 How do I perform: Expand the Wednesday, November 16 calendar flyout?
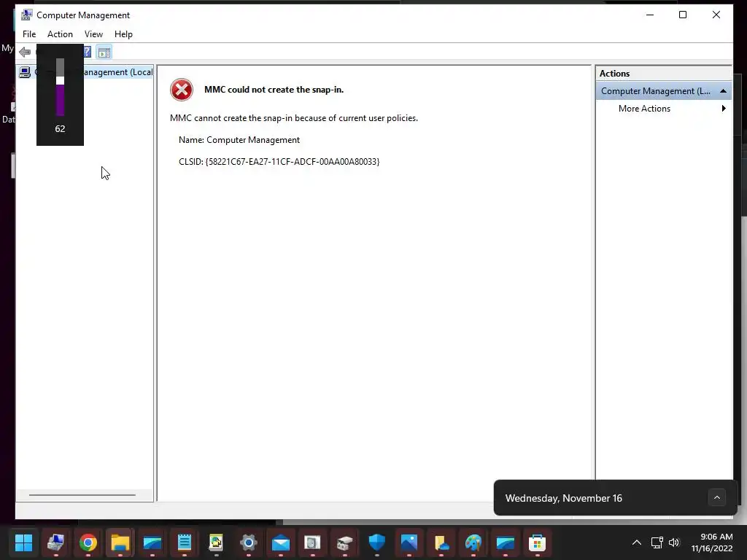tap(716, 497)
